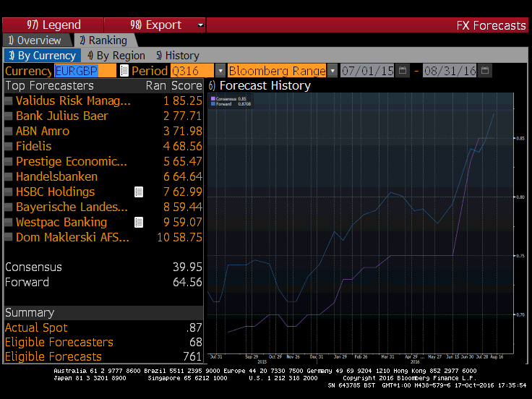The width and height of the screenshot is (532, 399).
Task: Toggle the Validus Risk Manag... series checkbox
Action: pos(9,100)
